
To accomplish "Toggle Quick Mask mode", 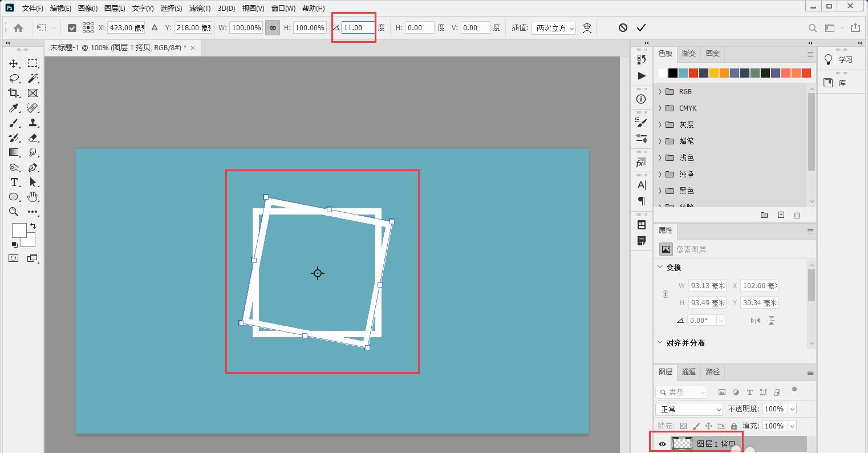I will click(x=13, y=258).
